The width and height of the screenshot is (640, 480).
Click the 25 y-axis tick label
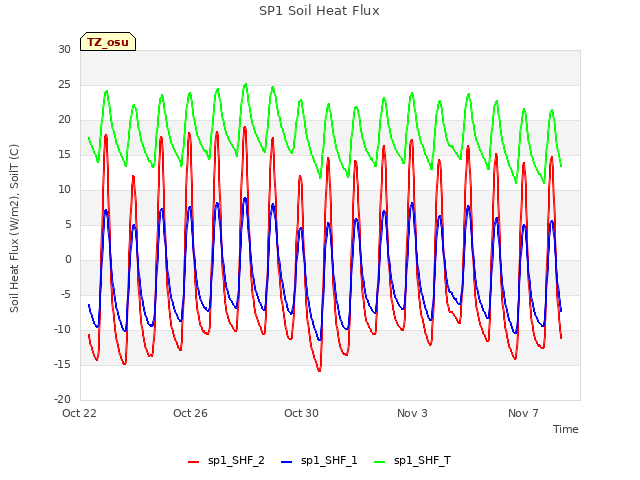(x=64, y=84)
